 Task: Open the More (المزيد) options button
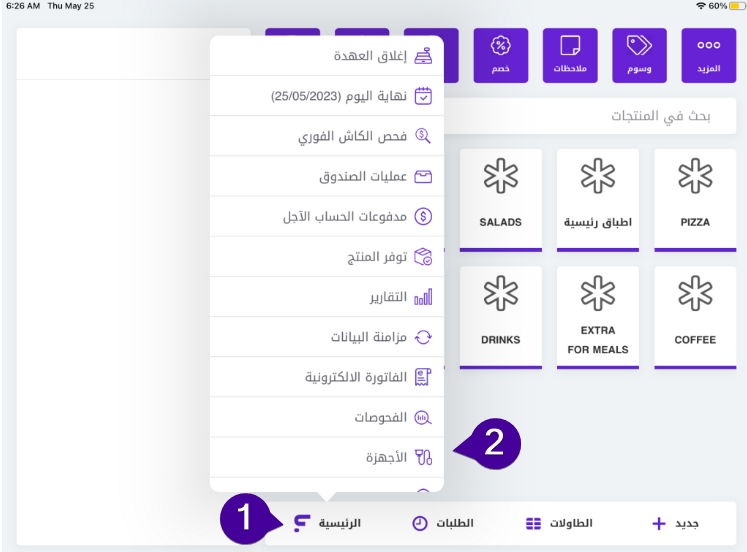tap(709, 55)
